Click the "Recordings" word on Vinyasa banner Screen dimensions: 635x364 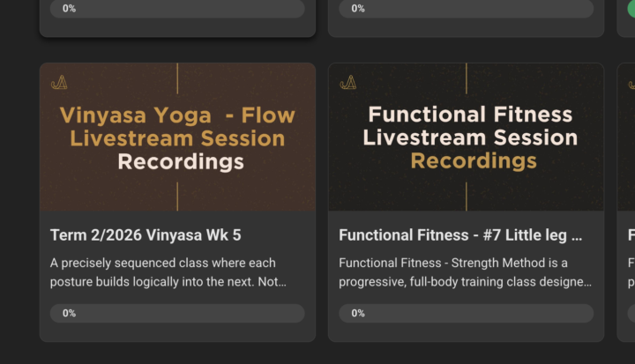(181, 162)
